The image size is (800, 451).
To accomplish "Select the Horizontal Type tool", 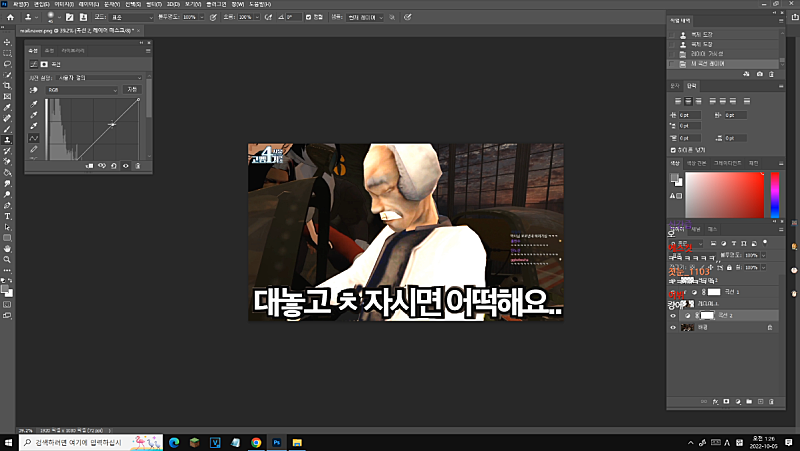I will coord(8,215).
